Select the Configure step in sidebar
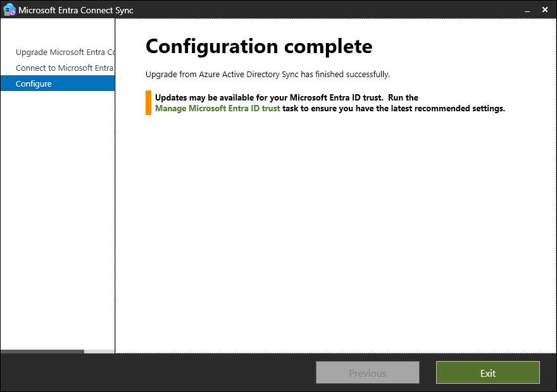This screenshot has width=557, height=392. 58,83
